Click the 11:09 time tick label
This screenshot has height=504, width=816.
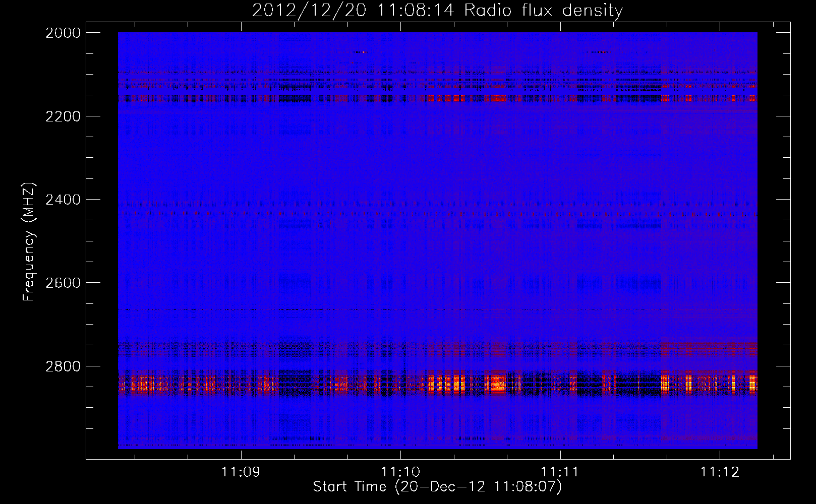click(x=241, y=472)
